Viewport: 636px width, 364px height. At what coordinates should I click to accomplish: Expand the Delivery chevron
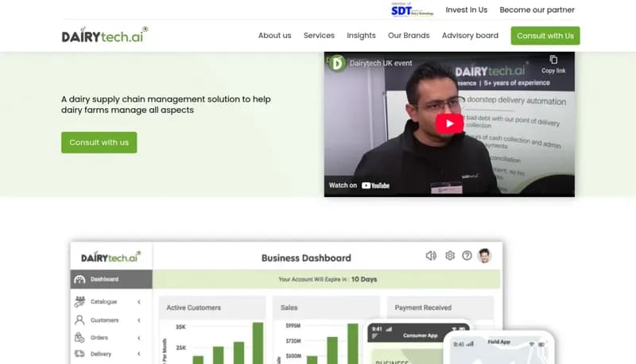138,354
